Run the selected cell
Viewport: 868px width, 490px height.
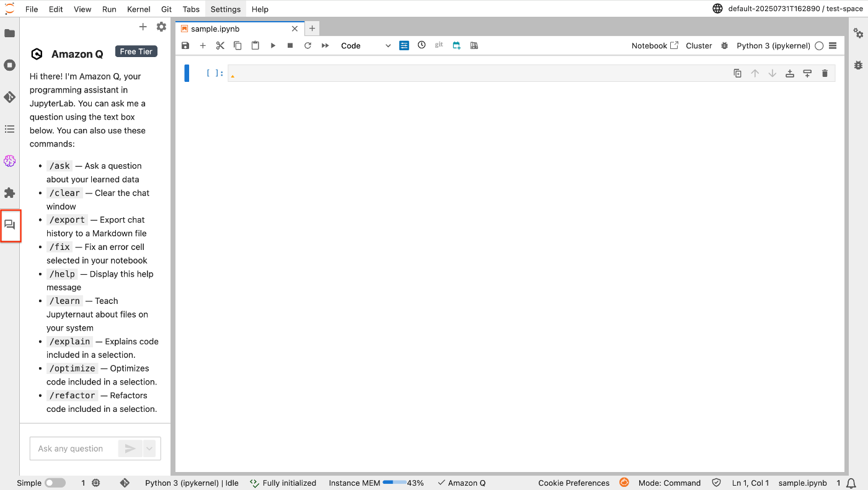click(273, 45)
